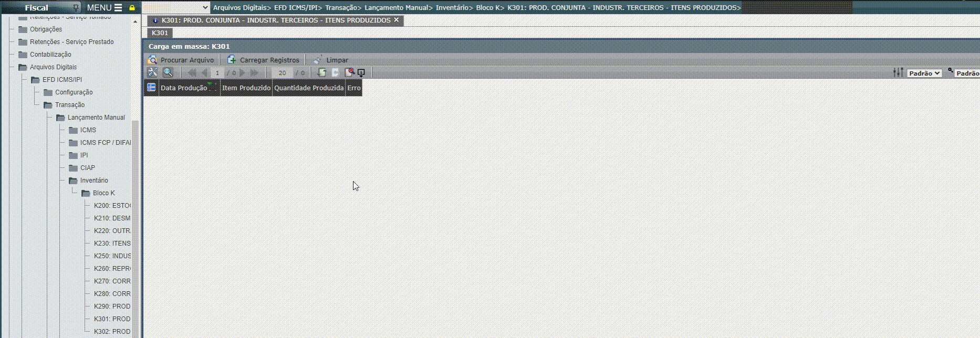Viewport: 980px width, 338px height.
Task: Open the first Padrão layout dropdown
Action: (x=924, y=73)
